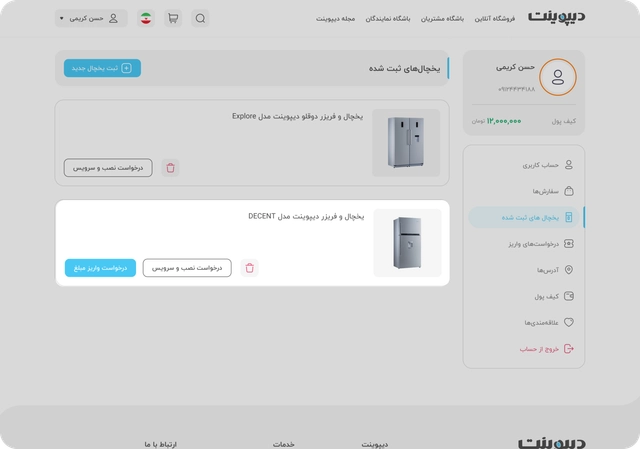Click the orders bag icon in sidebar
Screen dimensions: 640x449
point(569,191)
